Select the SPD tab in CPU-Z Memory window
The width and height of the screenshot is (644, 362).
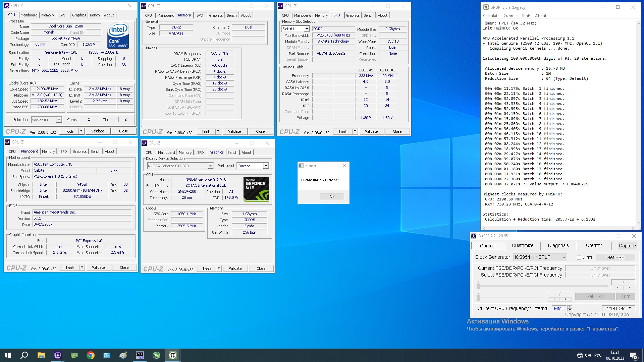200,15
